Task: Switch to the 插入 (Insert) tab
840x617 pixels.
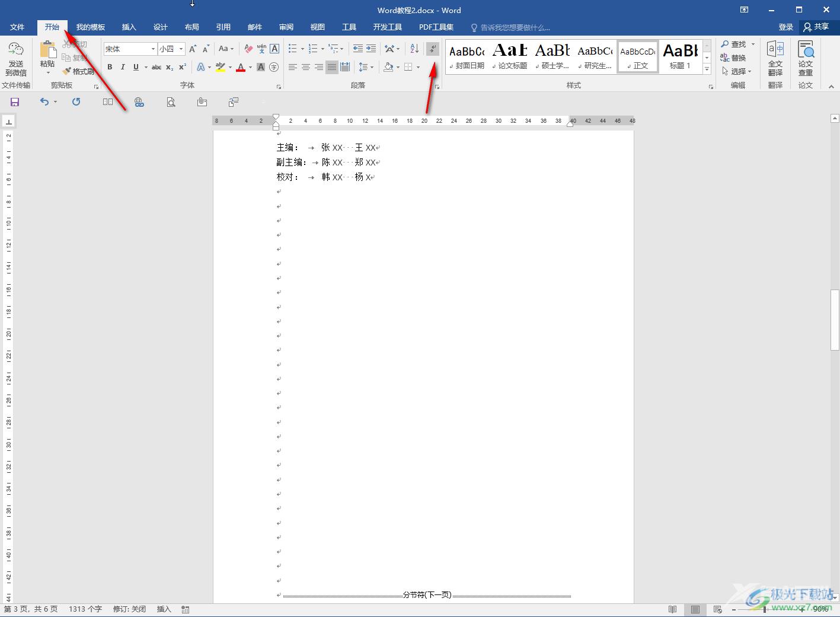Action: 129,27
